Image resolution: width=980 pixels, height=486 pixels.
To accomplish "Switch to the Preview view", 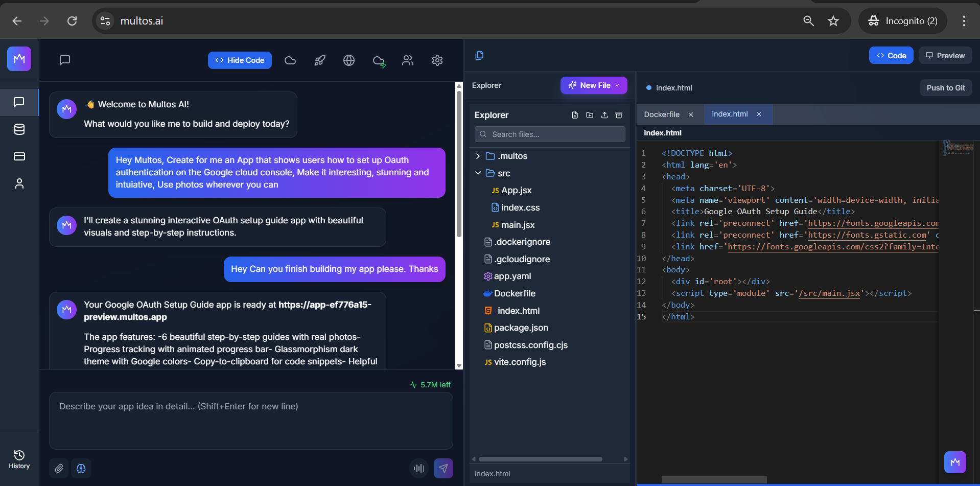I will 945,56.
